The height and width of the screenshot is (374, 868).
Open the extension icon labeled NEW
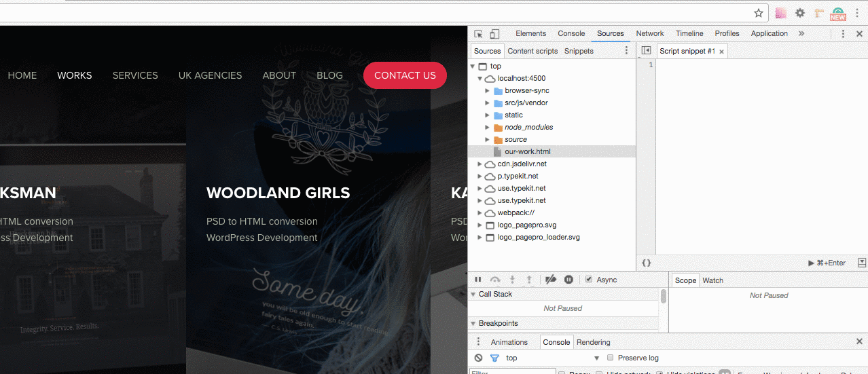[x=838, y=14]
